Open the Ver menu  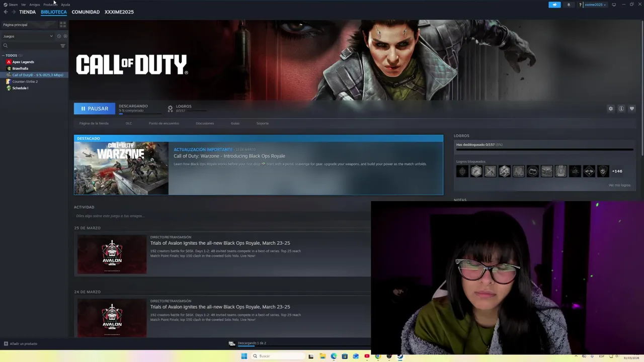point(23,5)
